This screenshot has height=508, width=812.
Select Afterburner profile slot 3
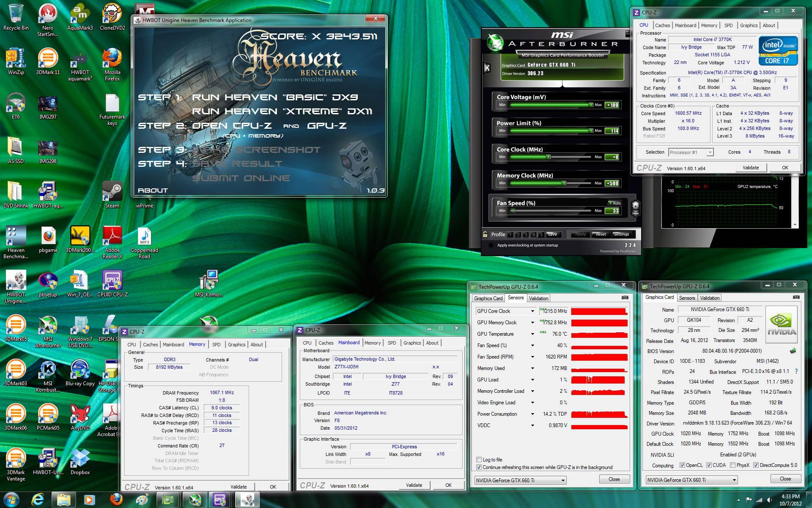pos(526,234)
